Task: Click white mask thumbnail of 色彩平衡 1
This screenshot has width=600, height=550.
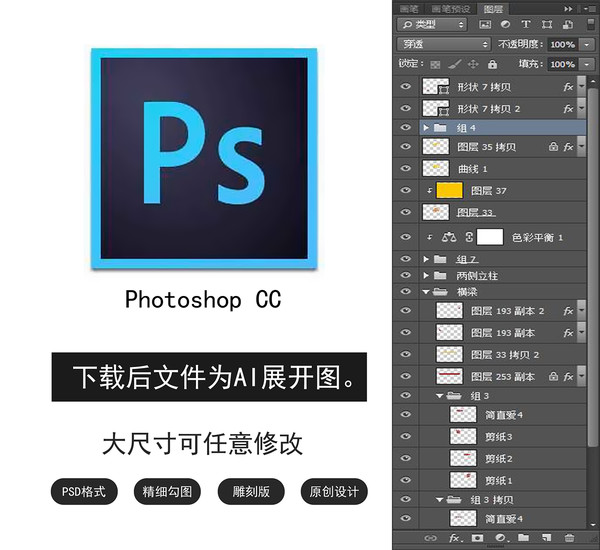Action: tap(490, 237)
